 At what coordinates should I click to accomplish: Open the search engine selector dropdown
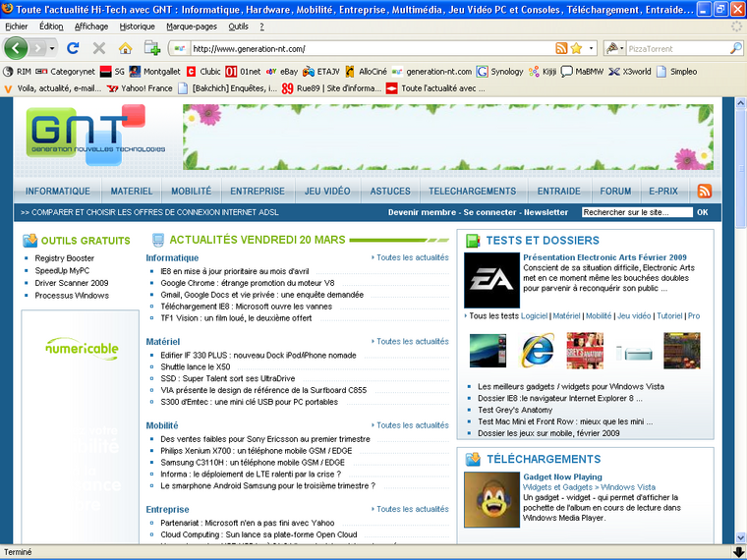(615, 48)
